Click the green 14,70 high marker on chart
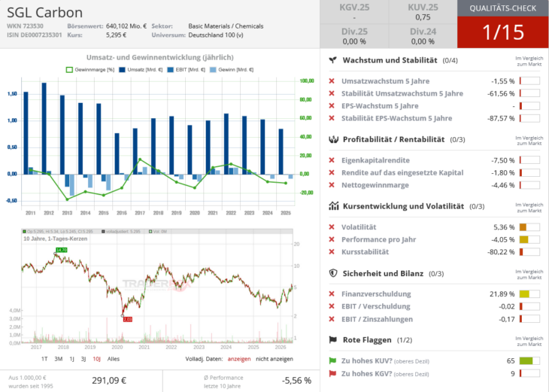Image resolution: width=549 pixels, height=392 pixels. (x=61, y=250)
